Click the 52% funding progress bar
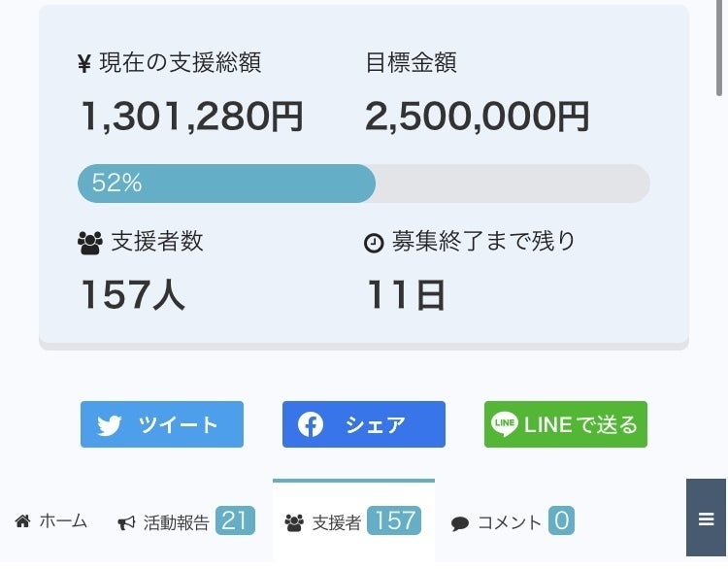Image resolution: width=728 pixels, height=569 pixels. pos(363,184)
